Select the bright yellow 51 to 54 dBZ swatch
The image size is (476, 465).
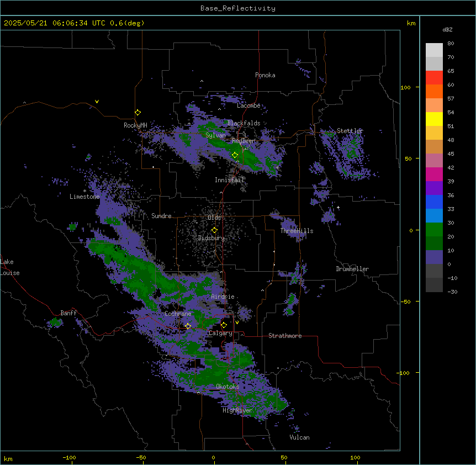point(434,119)
